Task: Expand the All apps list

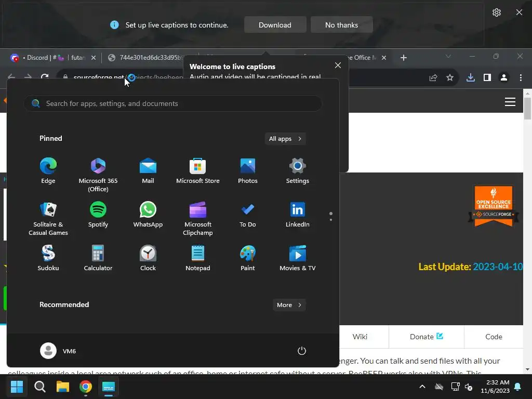Action: (x=285, y=138)
